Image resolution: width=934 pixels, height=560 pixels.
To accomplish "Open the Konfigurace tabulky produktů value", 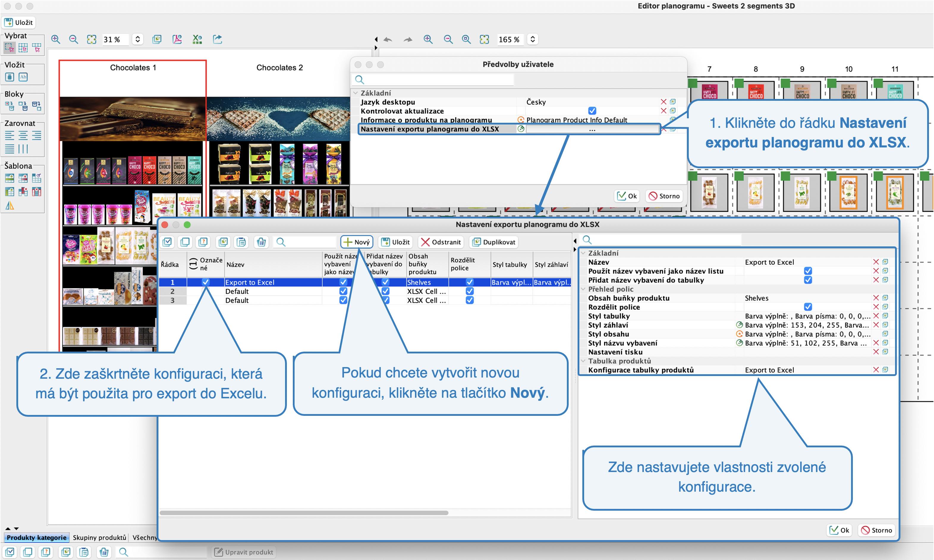I will [807, 370].
